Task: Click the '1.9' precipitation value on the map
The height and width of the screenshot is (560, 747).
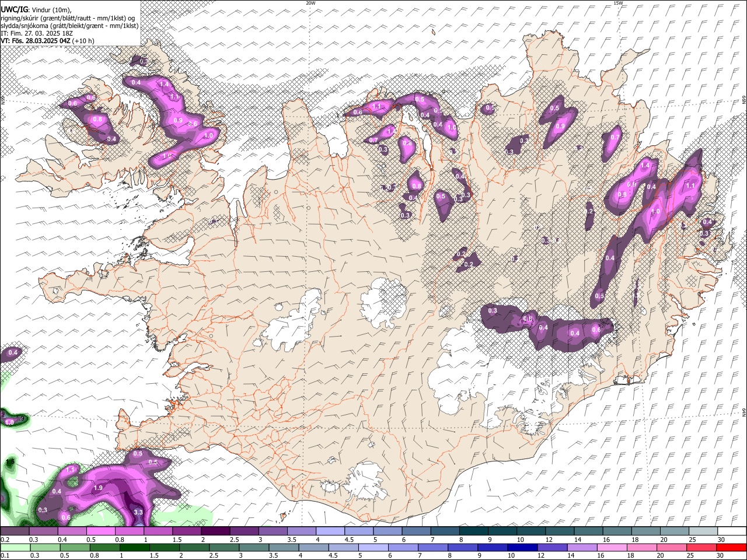Action: pos(98,488)
